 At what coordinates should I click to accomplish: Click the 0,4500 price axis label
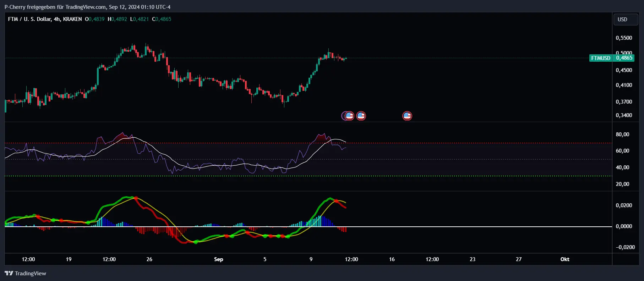tap(624, 70)
